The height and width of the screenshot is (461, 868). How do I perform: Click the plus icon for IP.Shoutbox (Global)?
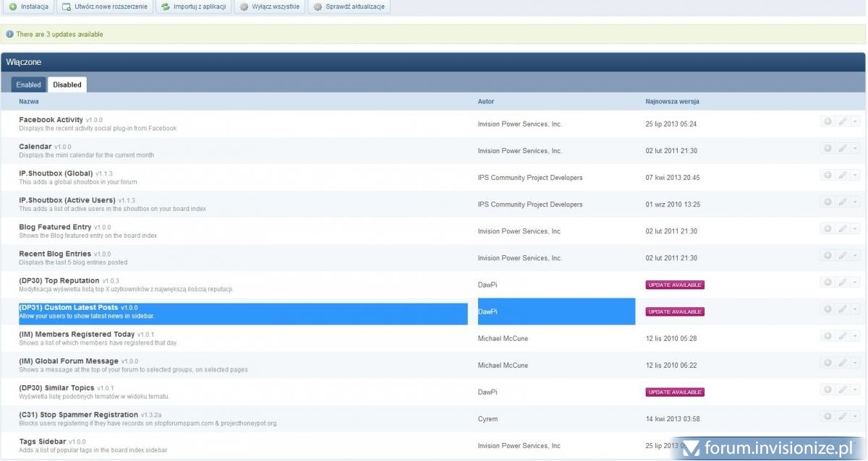pos(827,175)
